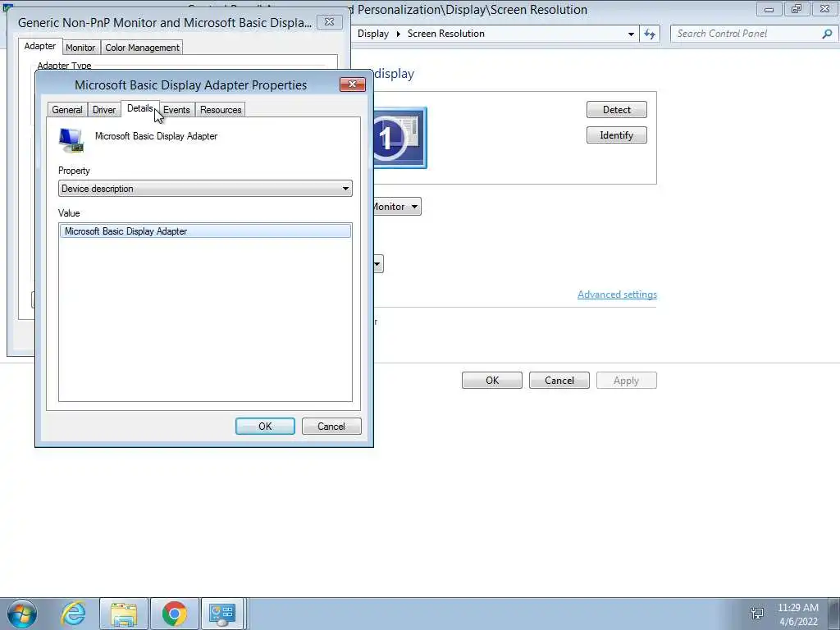Click the Show desktop button
840x630 pixels.
click(833, 614)
